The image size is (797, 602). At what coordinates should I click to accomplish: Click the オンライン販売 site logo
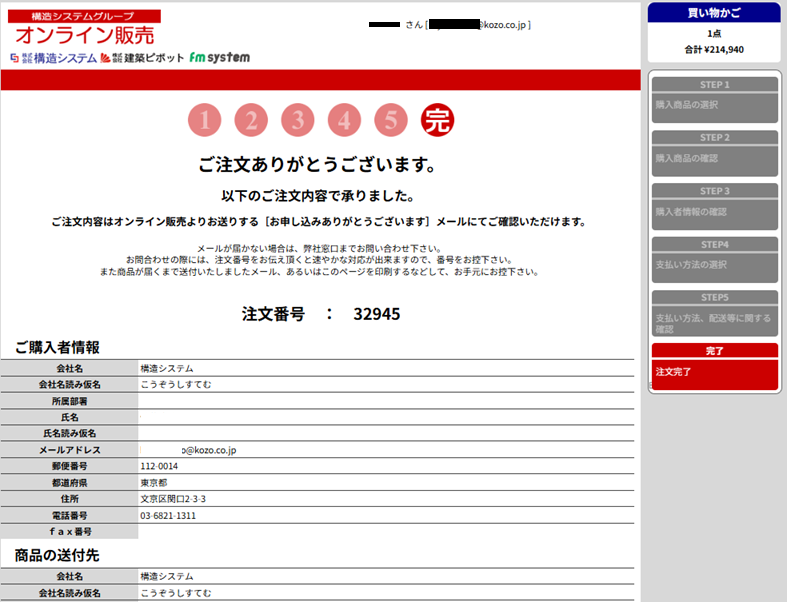pyautogui.click(x=84, y=34)
